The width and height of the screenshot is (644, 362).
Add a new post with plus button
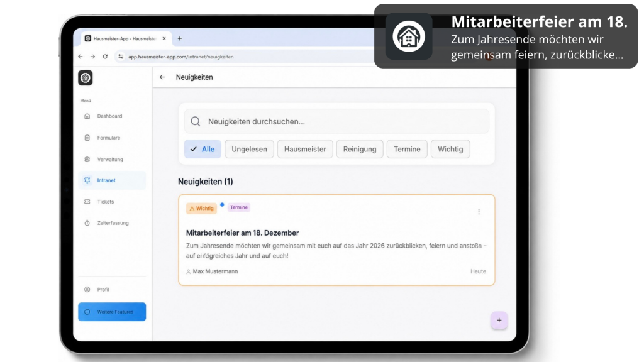[x=499, y=321]
